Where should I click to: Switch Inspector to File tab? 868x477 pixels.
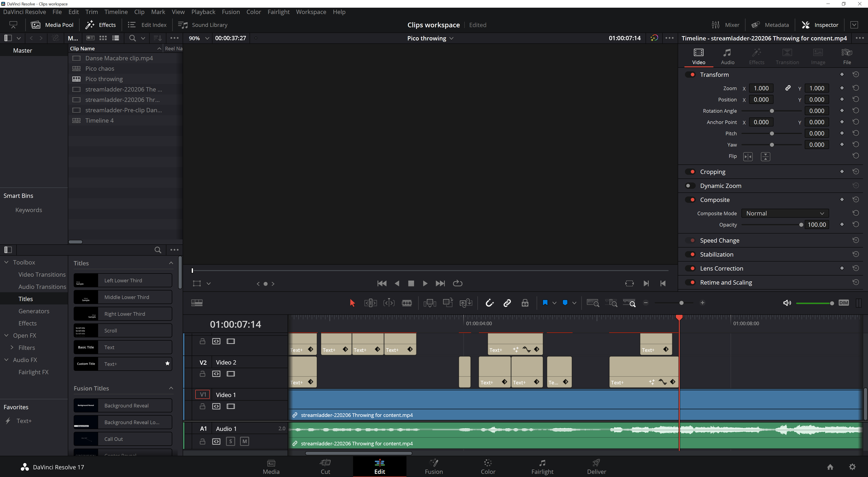coord(847,56)
